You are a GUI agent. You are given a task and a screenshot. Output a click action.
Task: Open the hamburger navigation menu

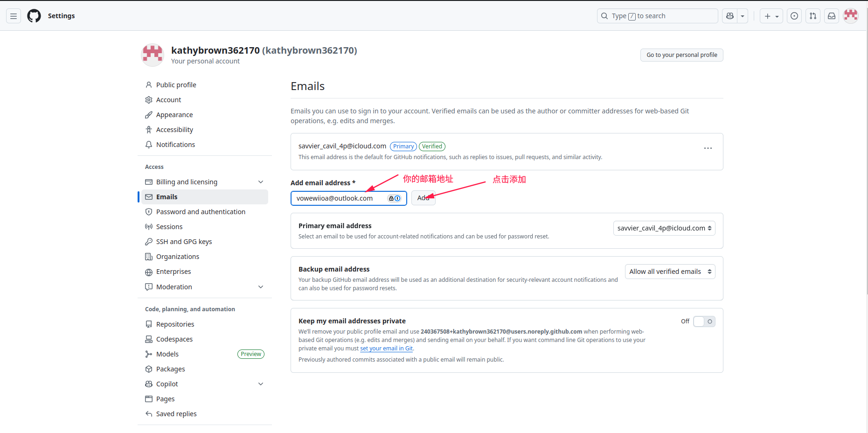coord(14,16)
